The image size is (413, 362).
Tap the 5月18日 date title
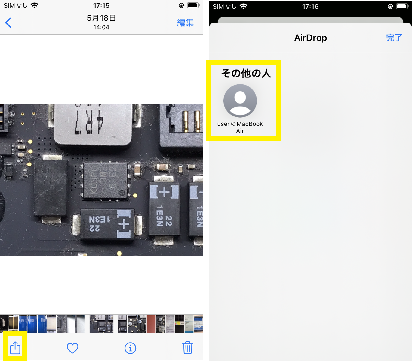(x=101, y=18)
